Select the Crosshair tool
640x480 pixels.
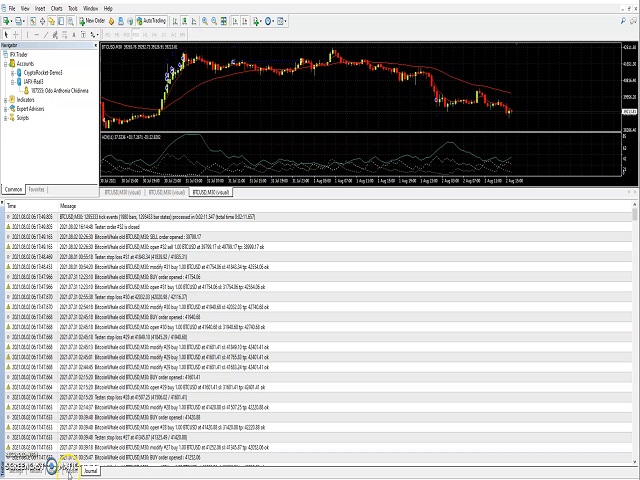[x=16, y=35]
